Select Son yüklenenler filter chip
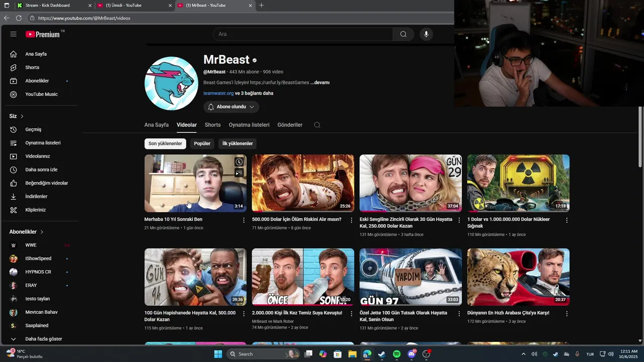The width and height of the screenshot is (644, 362). [165, 144]
